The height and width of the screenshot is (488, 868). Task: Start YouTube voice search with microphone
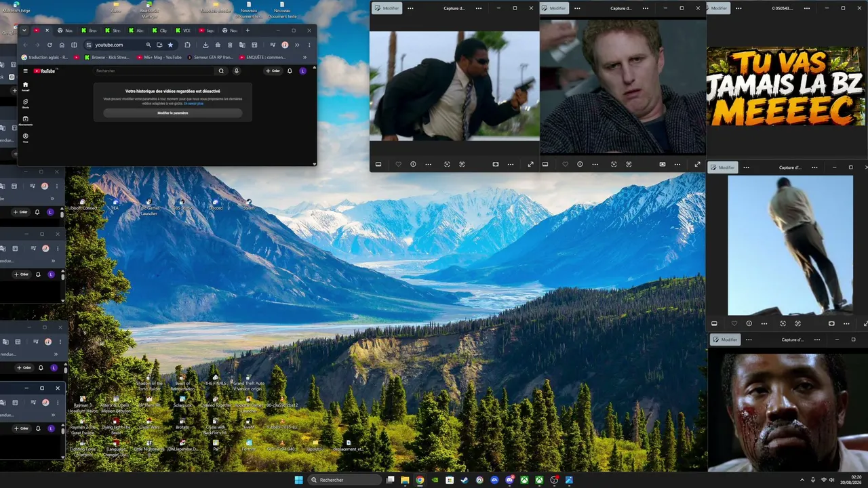pos(237,70)
